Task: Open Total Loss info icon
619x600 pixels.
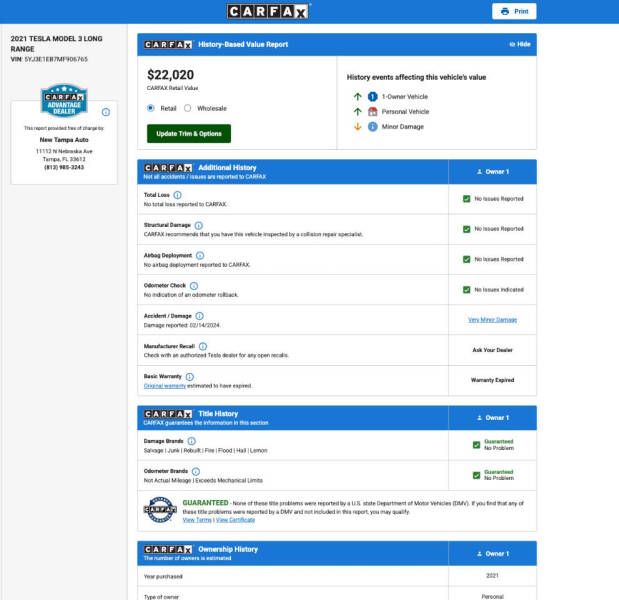Action: (178, 195)
